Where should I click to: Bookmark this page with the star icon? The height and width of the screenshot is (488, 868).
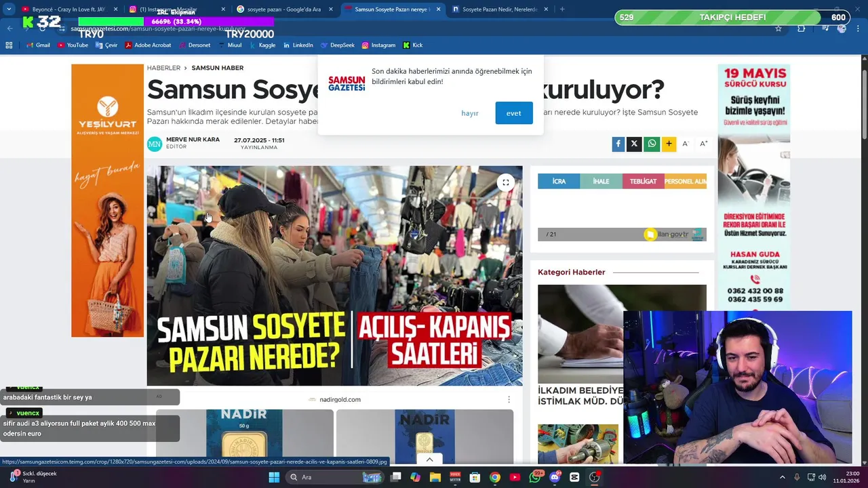coord(778,28)
